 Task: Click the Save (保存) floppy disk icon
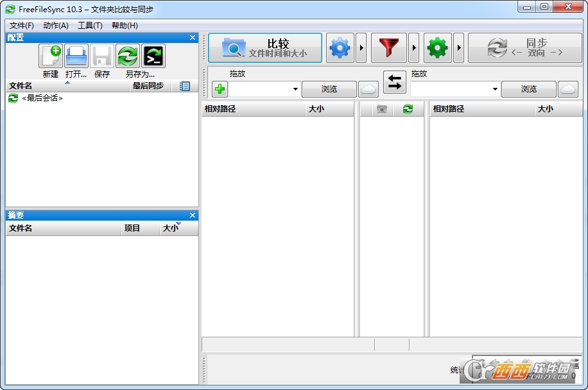102,56
